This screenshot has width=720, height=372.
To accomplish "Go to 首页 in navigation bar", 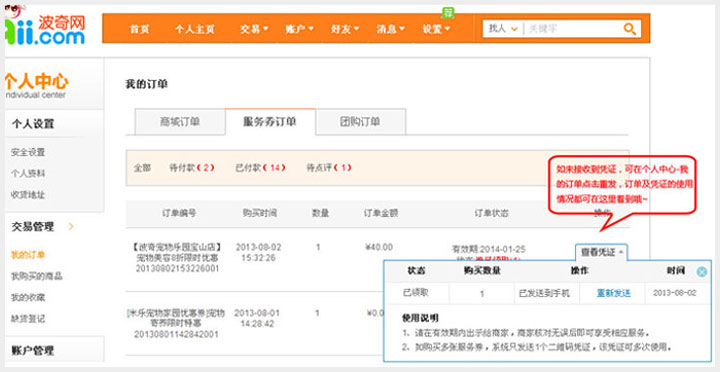I will pyautogui.click(x=139, y=29).
